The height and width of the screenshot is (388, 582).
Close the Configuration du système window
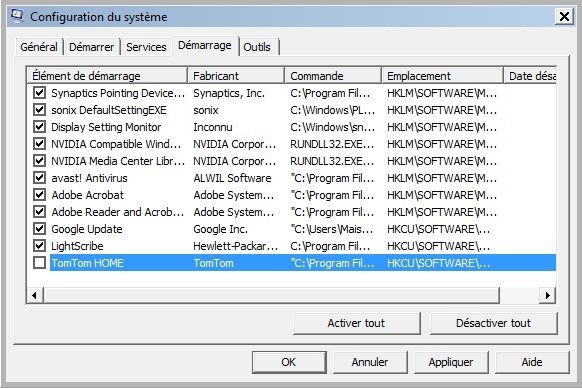pos(564,16)
